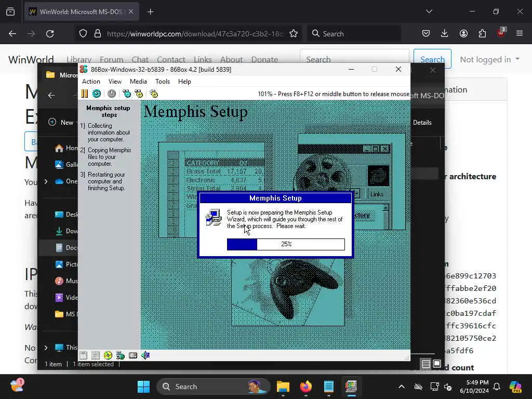Image resolution: width=532 pixels, height=399 pixels.
Task: Click network status bar icon
Action: click(x=121, y=355)
